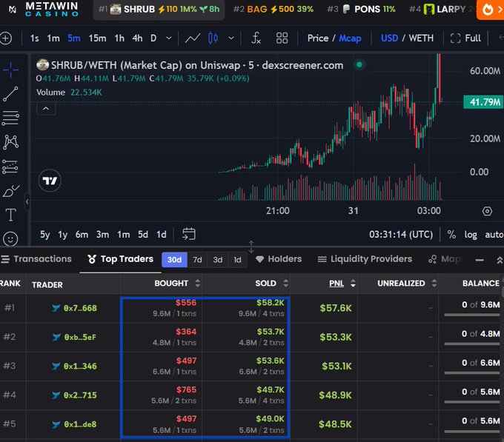Expand the timeframe interval dropdown chevron
Screen dimensions: 504x442
tap(169, 38)
